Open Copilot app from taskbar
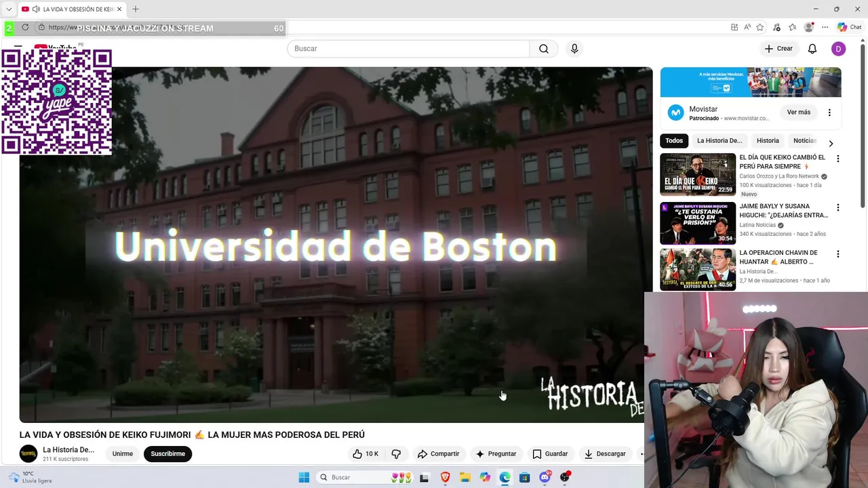The height and width of the screenshot is (488, 868). pos(485,477)
